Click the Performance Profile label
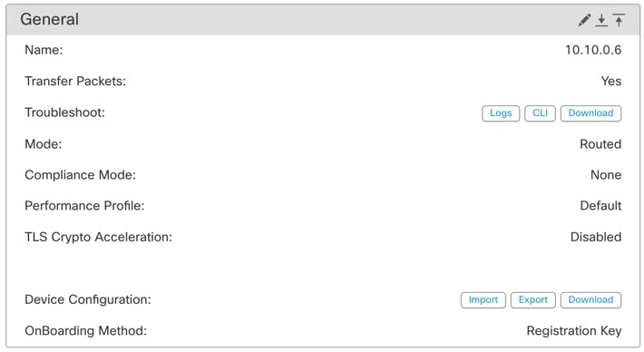 tap(84, 205)
